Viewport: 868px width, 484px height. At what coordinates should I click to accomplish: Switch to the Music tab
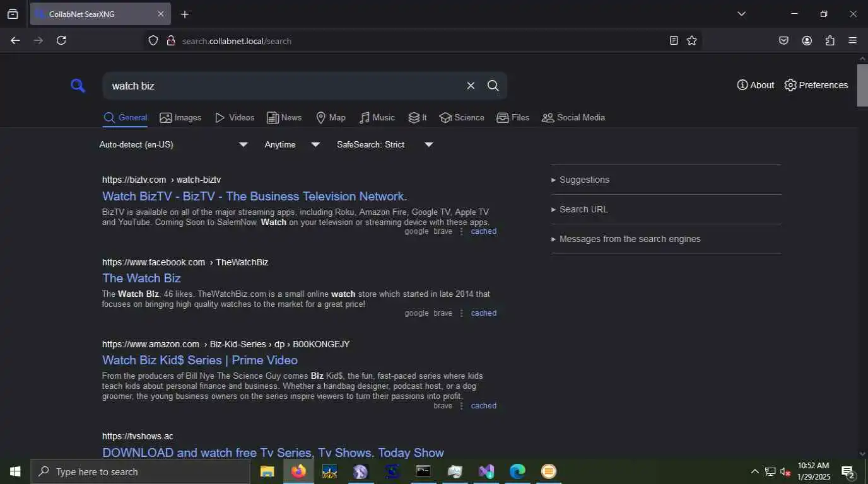(377, 118)
